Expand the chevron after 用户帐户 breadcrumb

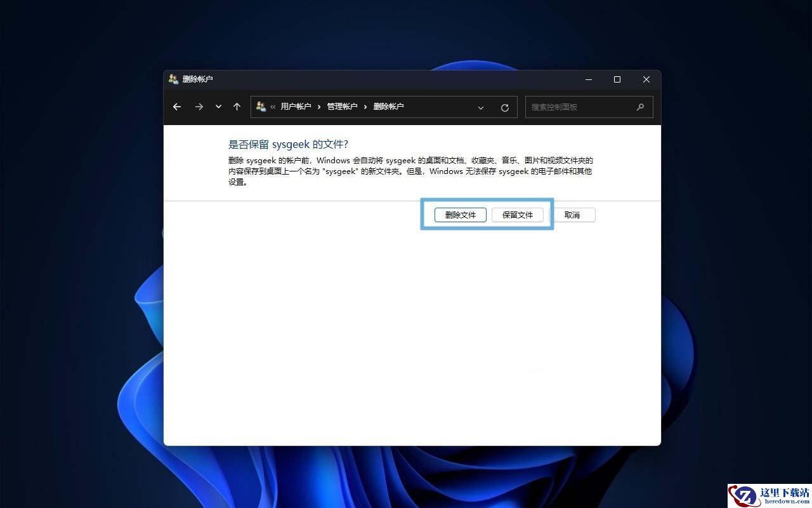[x=320, y=107]
